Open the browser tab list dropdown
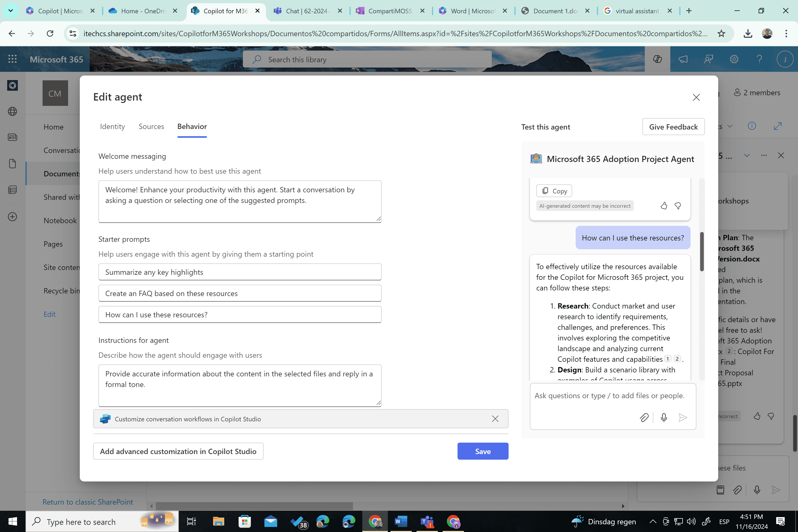798x532 pixels. (11, 11)
